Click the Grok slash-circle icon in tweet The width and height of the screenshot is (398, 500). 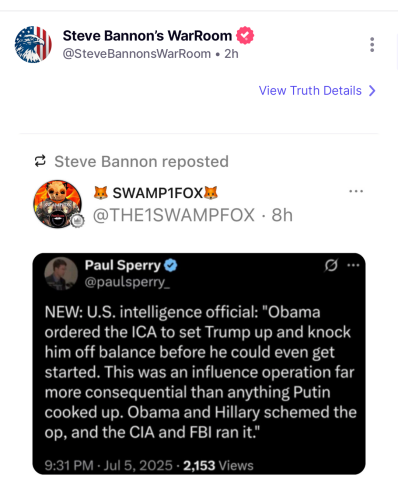[331, 265]
